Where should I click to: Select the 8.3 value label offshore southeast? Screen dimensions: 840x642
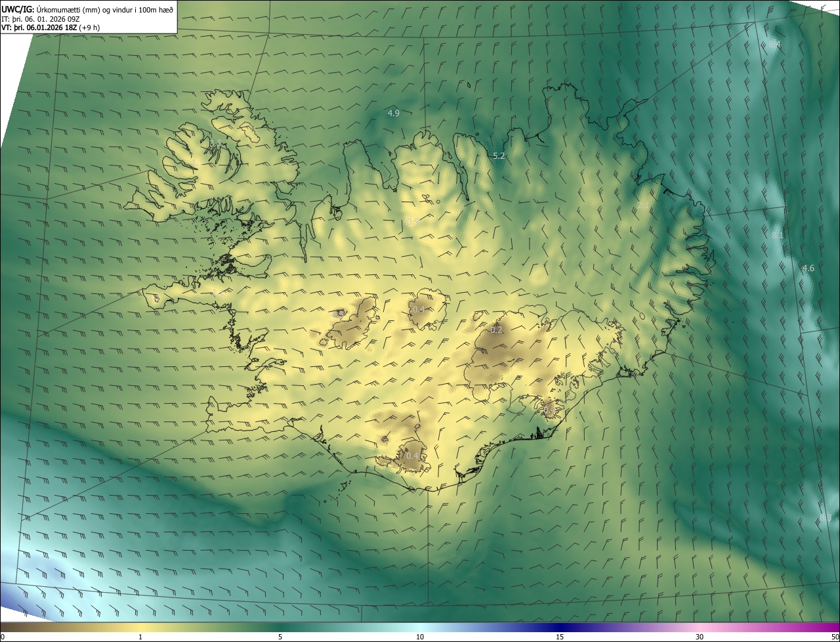pyautogui.click(x=826, y=519)
